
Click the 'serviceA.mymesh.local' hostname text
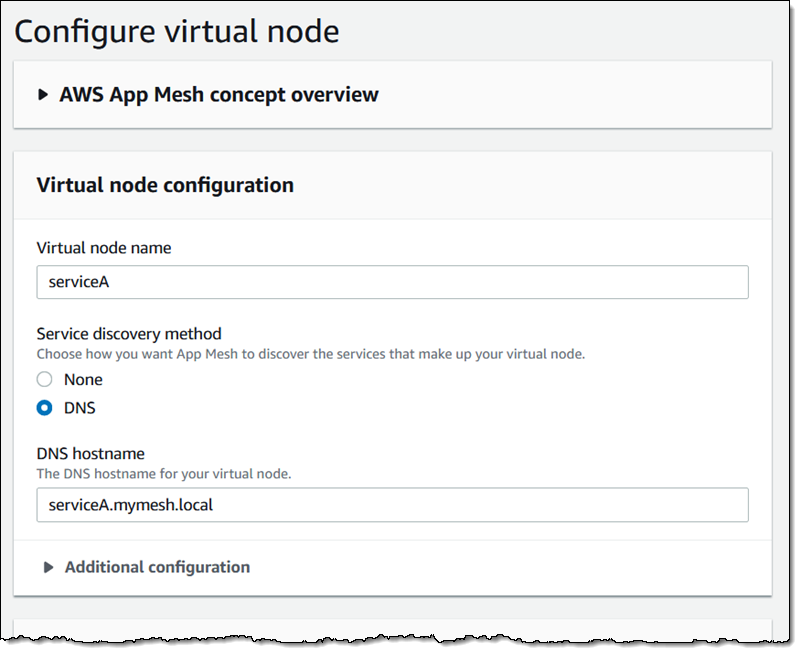[131, 505]
